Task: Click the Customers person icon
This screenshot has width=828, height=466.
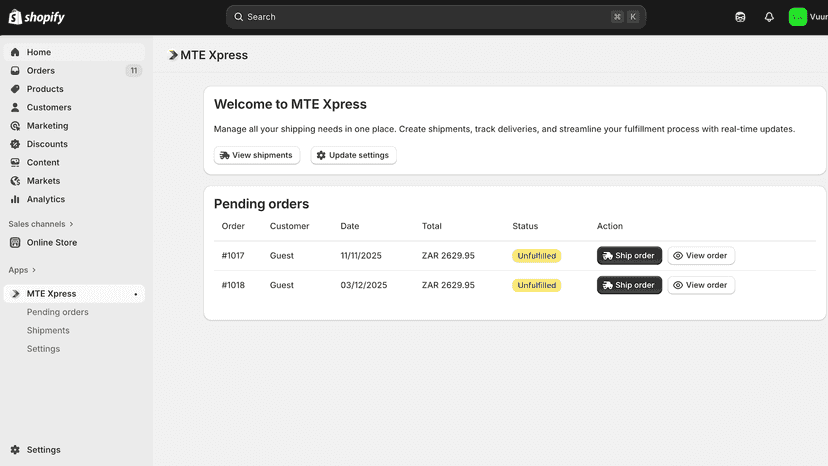Action: click(15, 107)
